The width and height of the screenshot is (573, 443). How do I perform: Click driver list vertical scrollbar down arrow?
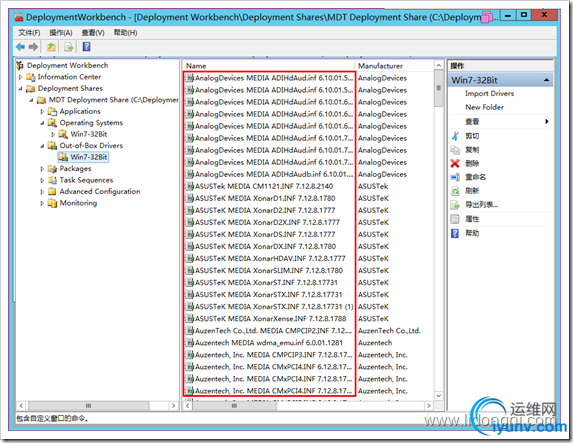pyautogui.click(x=439, y=396)
